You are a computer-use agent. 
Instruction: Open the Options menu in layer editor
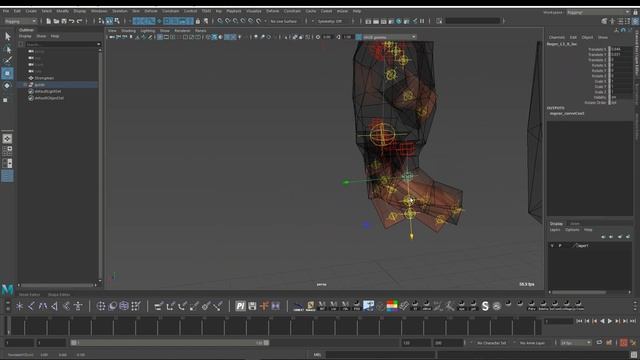point(572,230)
